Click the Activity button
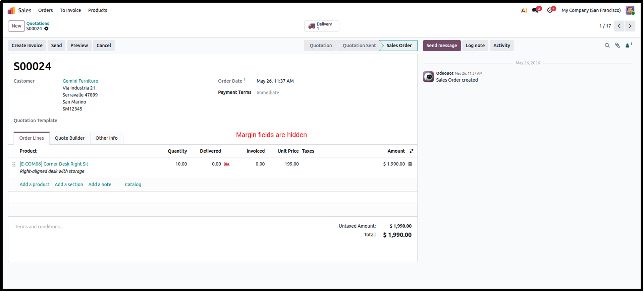Screen dimensions: 644x292 (501, 46)
